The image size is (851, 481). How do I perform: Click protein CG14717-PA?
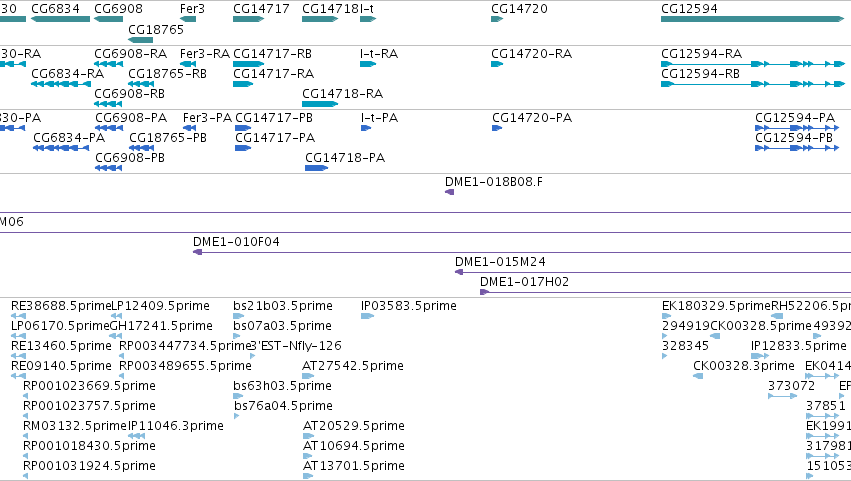click(x=275, y=138)
